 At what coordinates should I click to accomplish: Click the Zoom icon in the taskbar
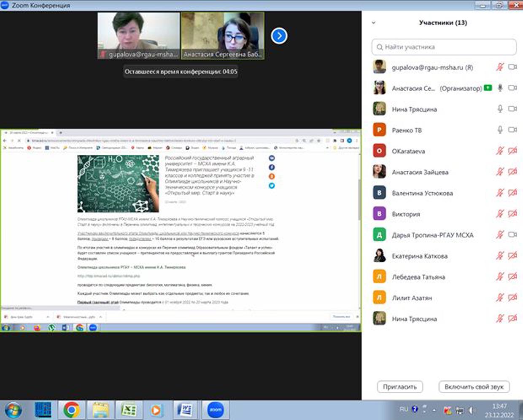pos(216,409)
